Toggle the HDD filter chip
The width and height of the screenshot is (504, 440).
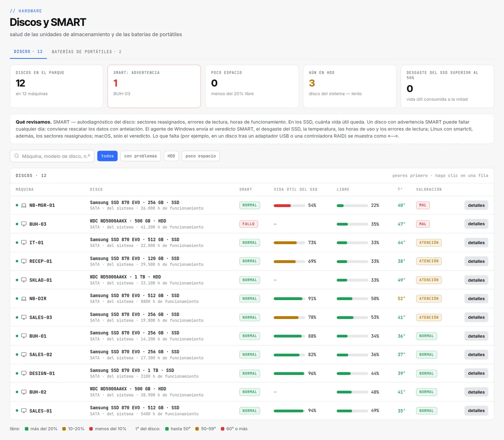coord(171,156)
